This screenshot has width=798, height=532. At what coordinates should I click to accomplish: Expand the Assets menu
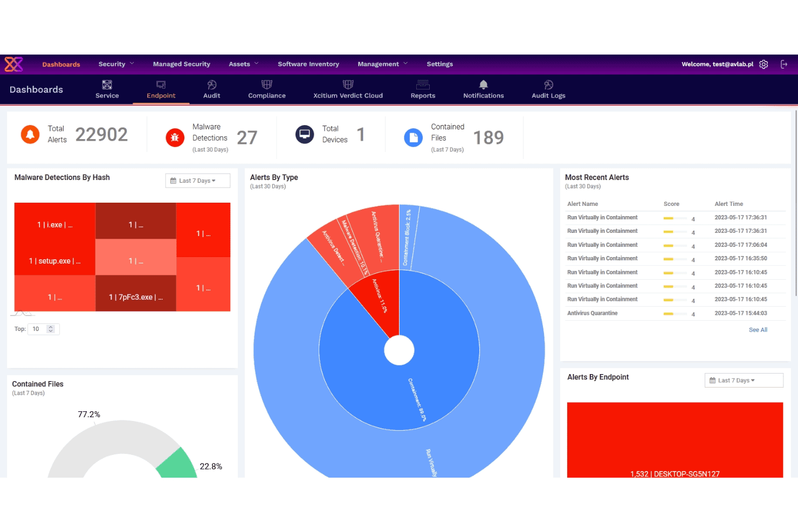244,64
